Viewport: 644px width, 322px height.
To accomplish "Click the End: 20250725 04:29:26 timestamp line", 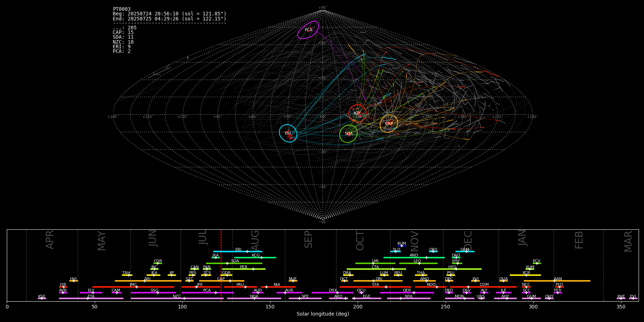I will click(170, 19).
